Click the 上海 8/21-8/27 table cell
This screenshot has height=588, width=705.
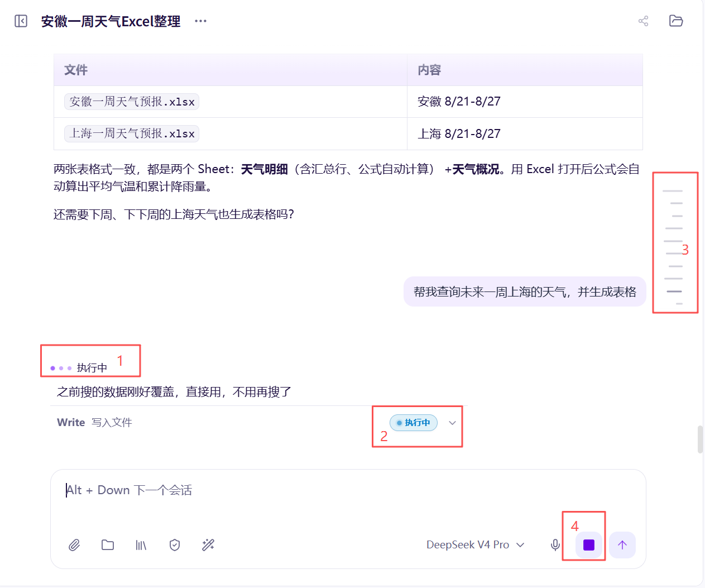[525, 134]
